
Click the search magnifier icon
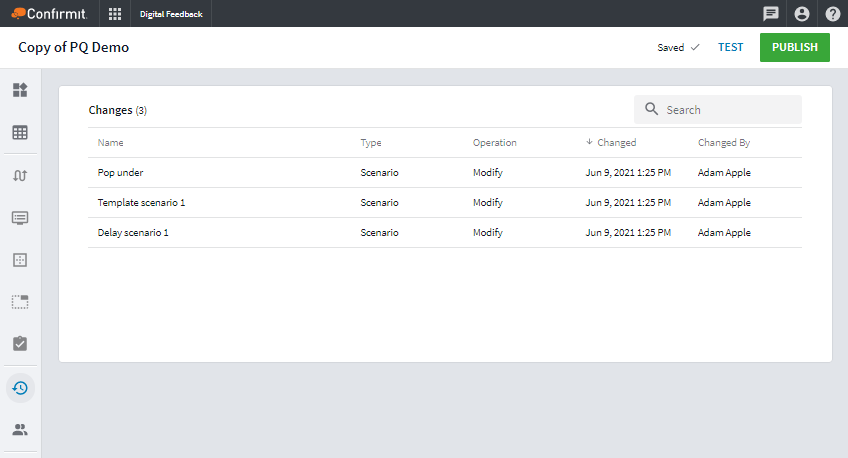[652, 109]
